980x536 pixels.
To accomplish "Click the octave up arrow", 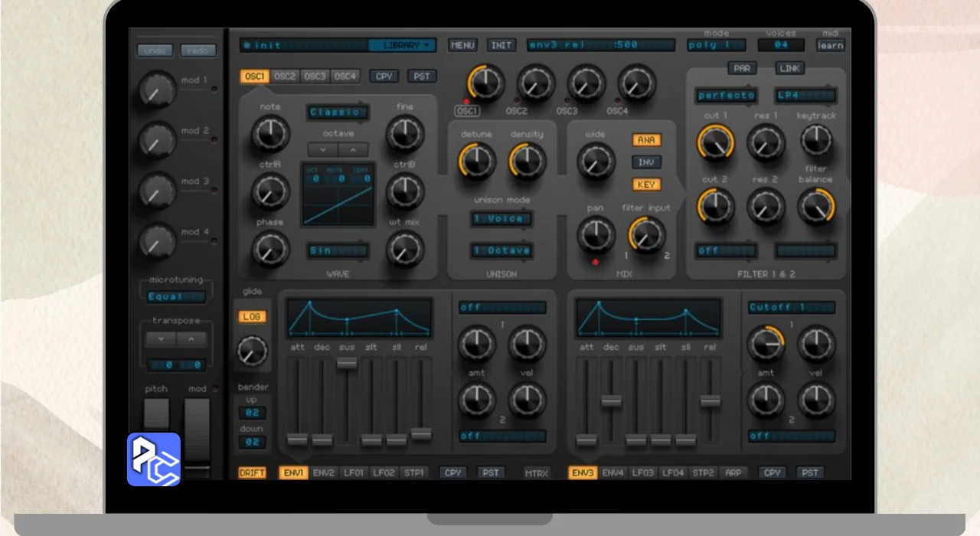I will pos(353,150).
